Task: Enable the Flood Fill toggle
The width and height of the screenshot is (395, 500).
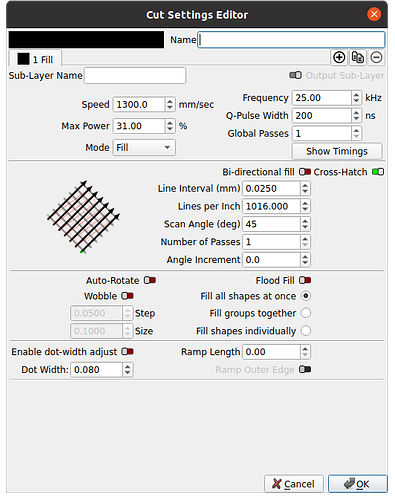Action: 305,280
